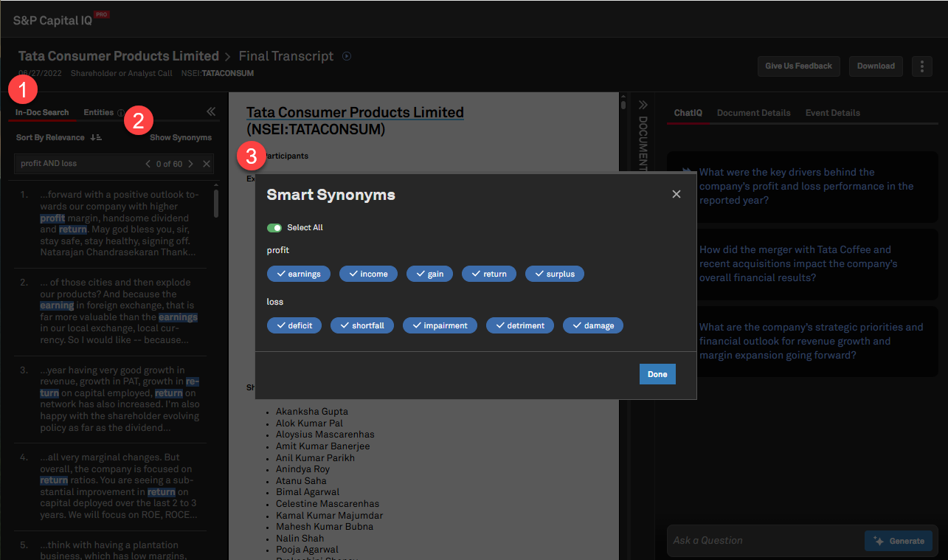Switch to In-Doc Search tab
Image resolution: width=948 pixels, height=560 pixels.
[42, 113]
